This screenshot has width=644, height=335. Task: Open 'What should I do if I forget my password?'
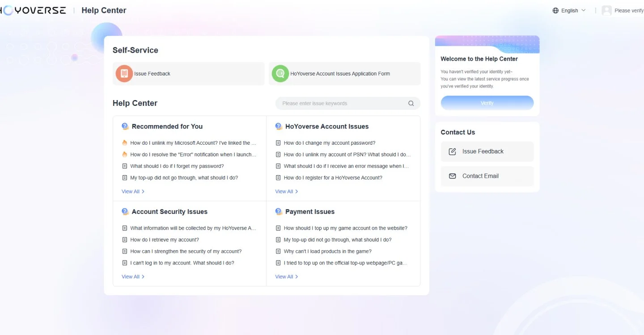tap(177, 166)
